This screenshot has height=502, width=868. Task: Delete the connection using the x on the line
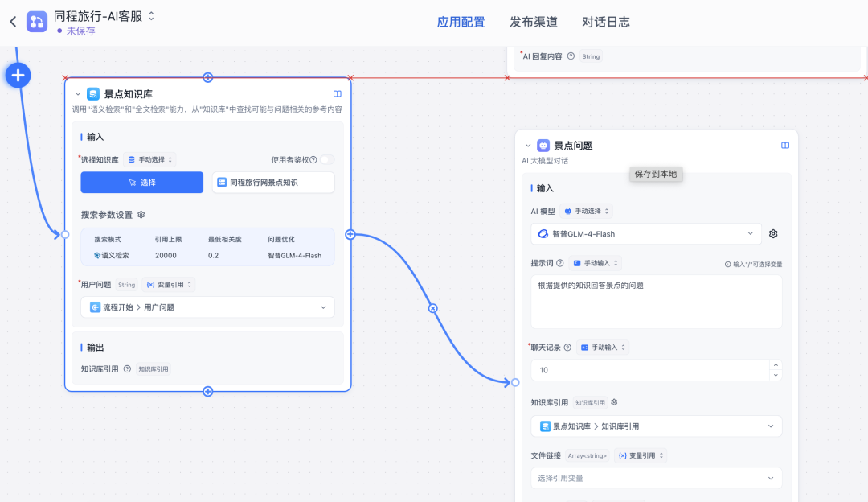[433, 308]
